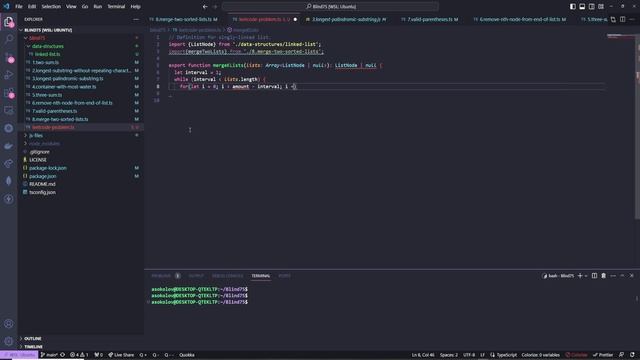640x360 pixels.
Task: Click the navigate forward arrow
Action: click(216, 7)
